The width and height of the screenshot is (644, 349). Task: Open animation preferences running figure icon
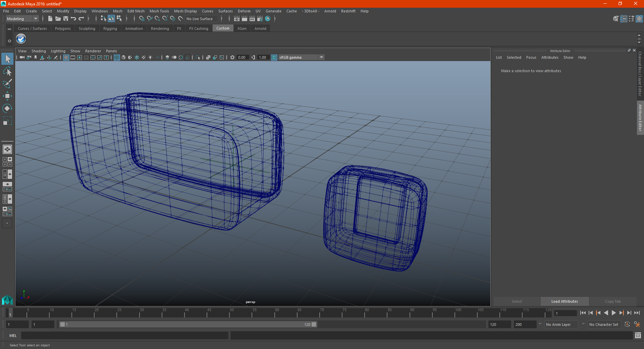637,325
